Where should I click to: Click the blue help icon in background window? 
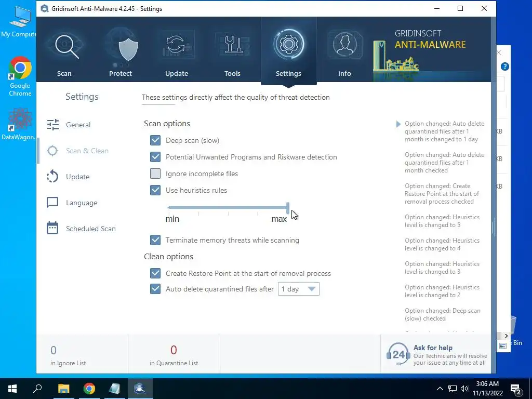pos(505,66)
